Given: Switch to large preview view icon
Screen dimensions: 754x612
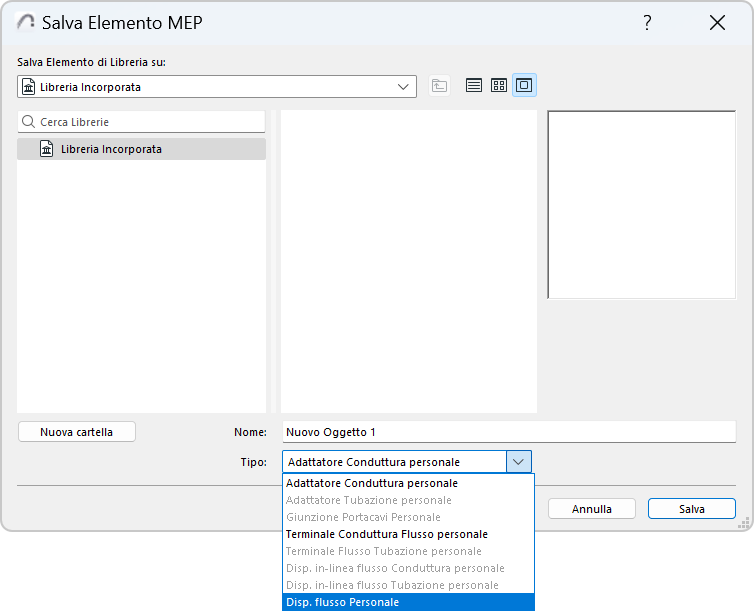Looking at the screenshot, I should click(524, 86).
